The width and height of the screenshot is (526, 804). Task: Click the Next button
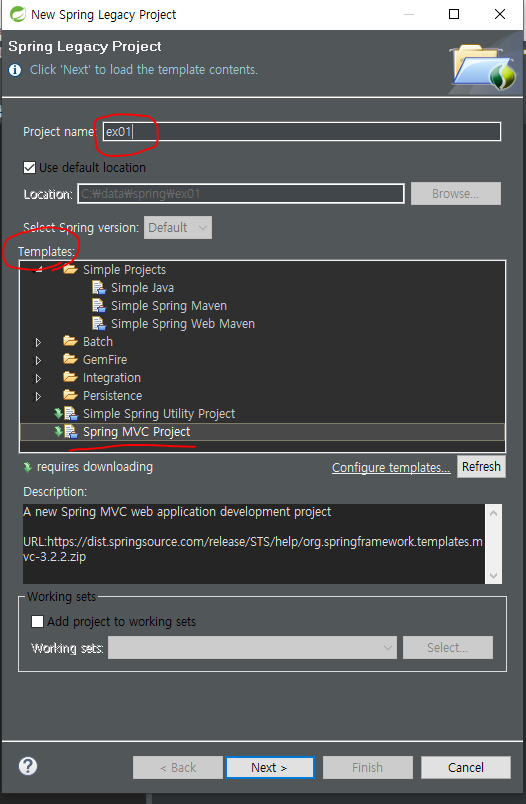coord(269,768)
